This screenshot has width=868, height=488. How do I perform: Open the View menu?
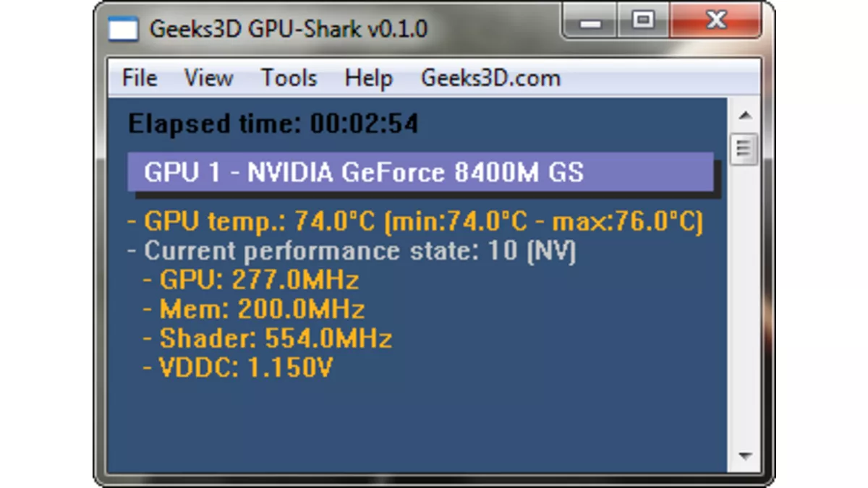click(208, 78)
